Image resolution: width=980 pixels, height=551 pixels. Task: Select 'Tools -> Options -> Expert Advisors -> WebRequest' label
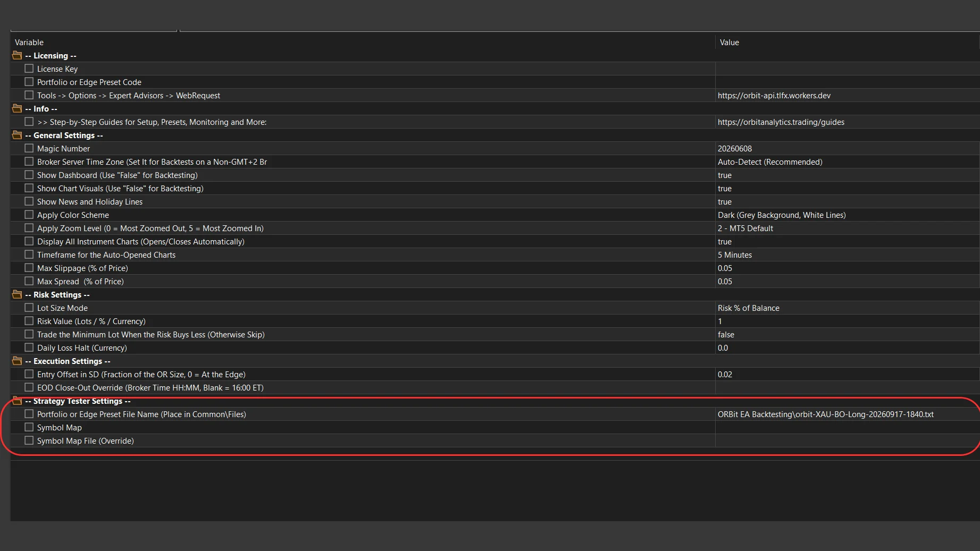(128, 95)
